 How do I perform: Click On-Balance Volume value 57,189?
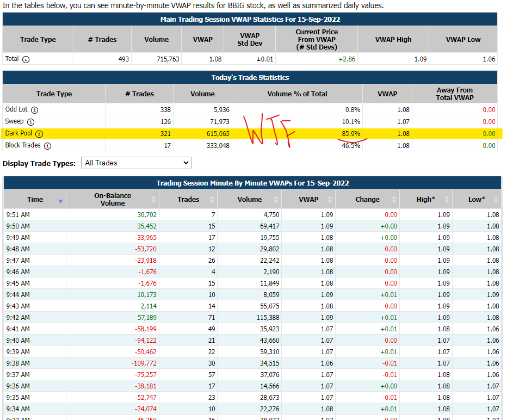(147, 318)
